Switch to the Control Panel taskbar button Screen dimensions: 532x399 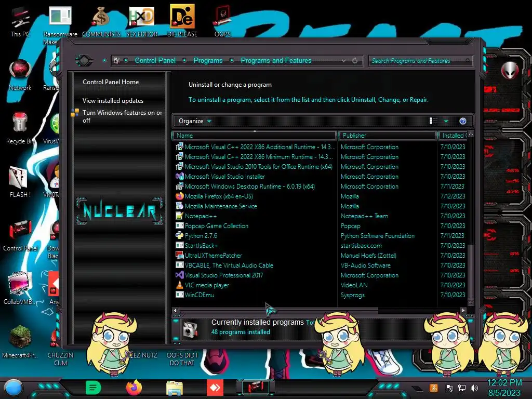click(256, 388)
